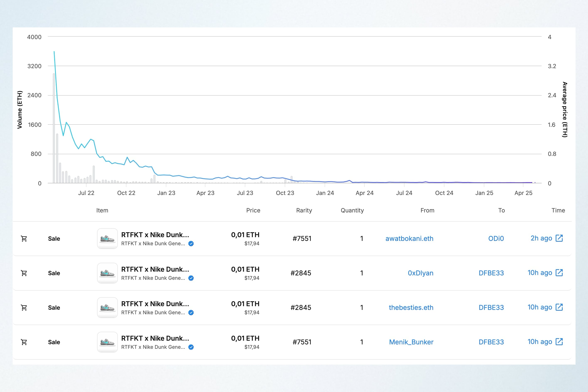588x392 pixels.
Task: Open sneaker thumbnail in first sale row
Action: [x=107, y=238]
